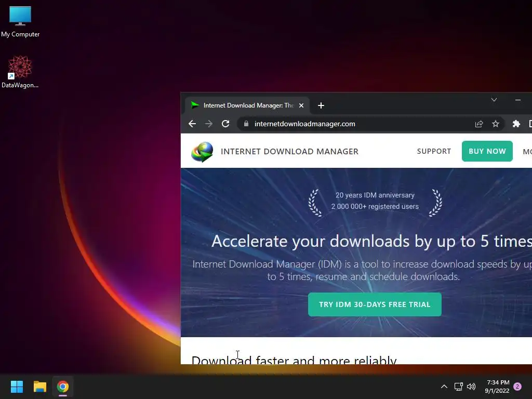Viewport: 532px width, 399px height.
Task: Open volume speaker tray icon
Action: 471,387
